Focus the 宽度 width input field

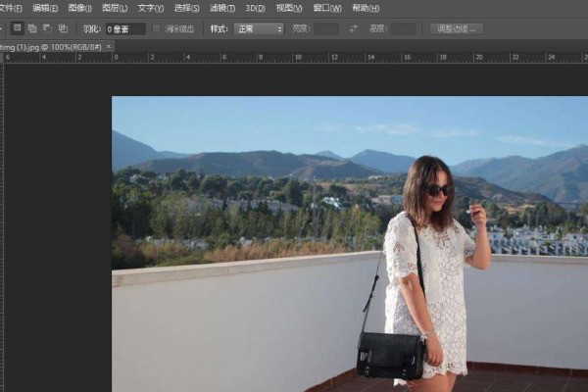coord(326,28)
